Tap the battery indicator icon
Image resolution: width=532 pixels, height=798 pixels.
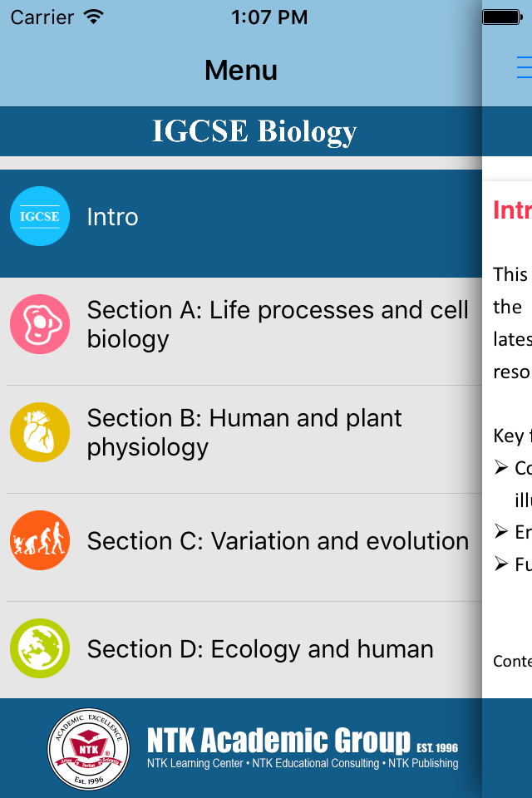pyautogui.click(x=502, y=17)
